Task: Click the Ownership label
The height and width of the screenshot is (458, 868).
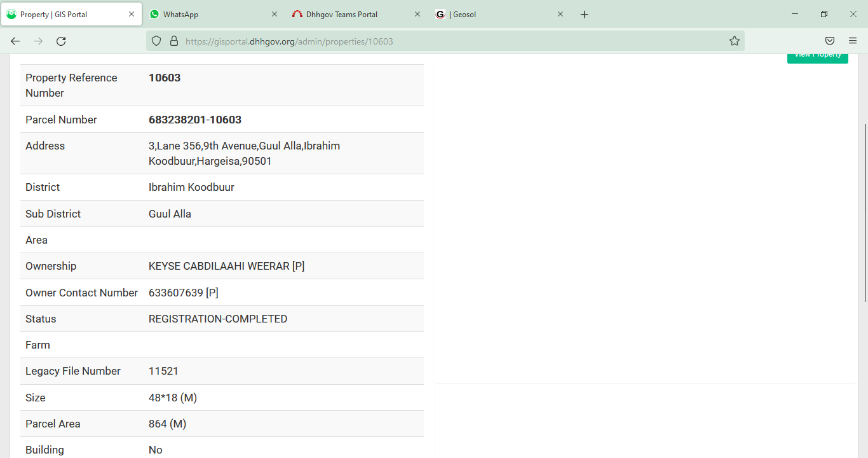Action: (x=51, y=266)
